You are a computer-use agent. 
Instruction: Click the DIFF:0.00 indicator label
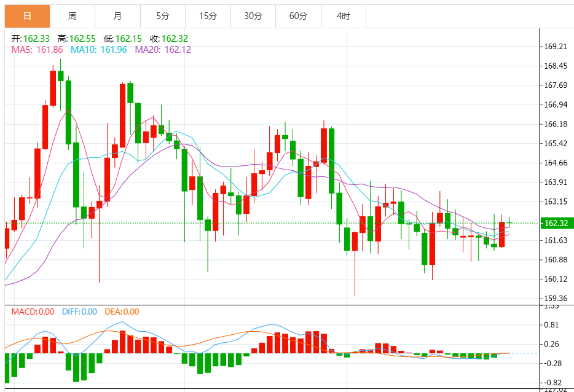[x=79, y=312]
